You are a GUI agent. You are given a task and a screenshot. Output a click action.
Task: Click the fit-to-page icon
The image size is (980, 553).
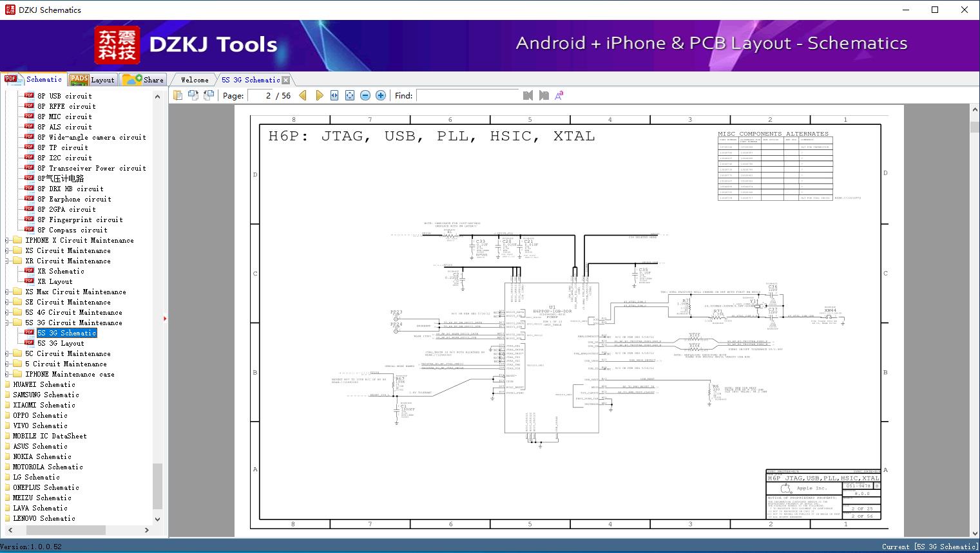coord(350,95)
